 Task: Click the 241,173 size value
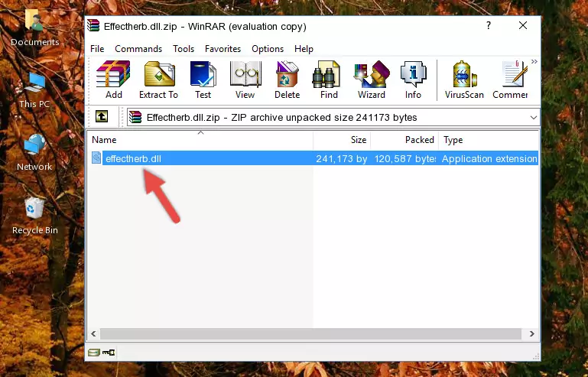click(x=342, y=159)
